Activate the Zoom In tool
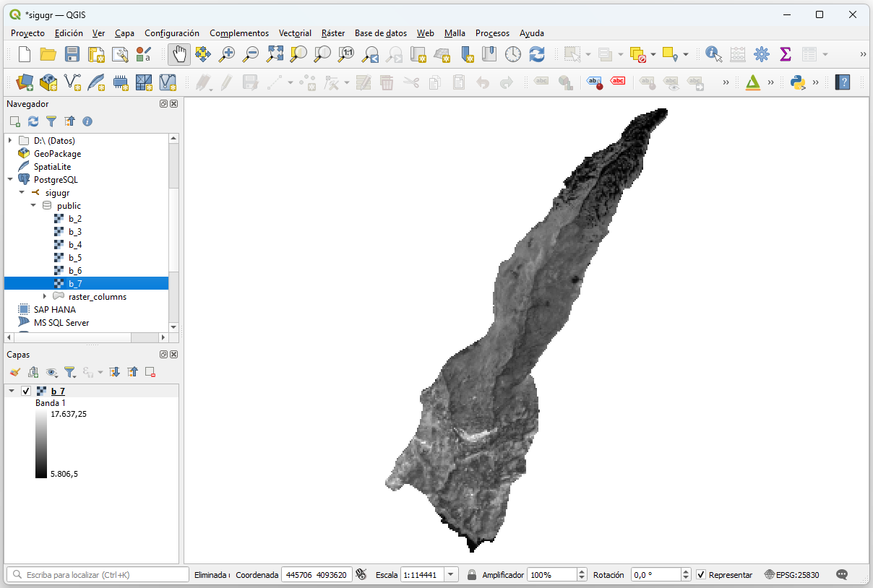Screen dimensions: 873x588 (227, 53)
